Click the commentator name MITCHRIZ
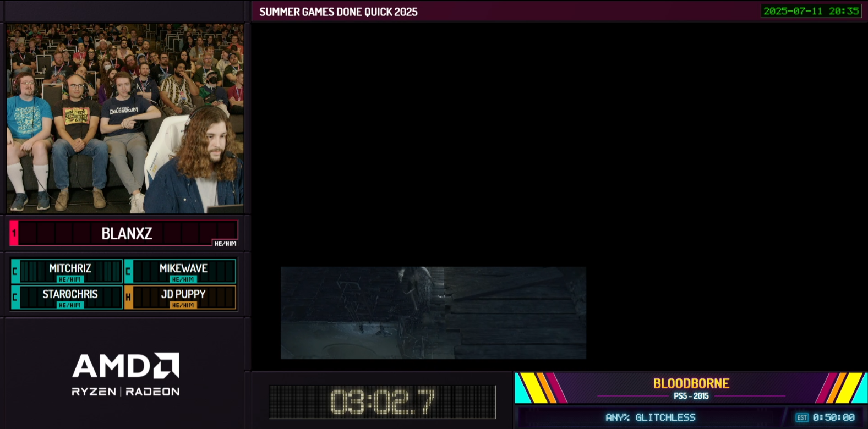The height and width of the screenshot is (429, 868). click(x=70, y=268)
